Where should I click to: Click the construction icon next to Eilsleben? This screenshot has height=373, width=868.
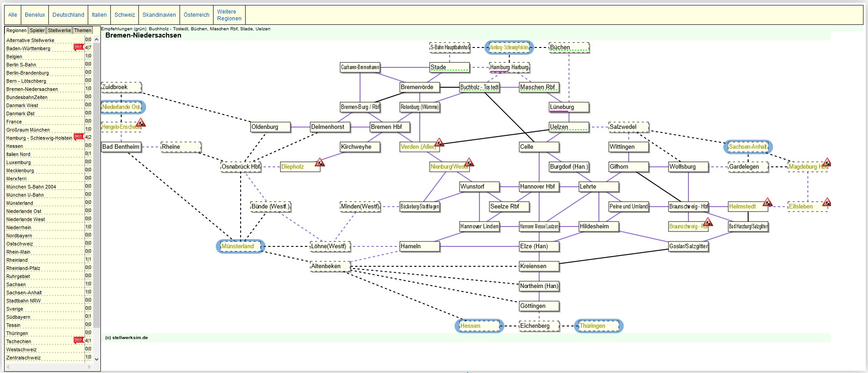[x=826, y=202]
